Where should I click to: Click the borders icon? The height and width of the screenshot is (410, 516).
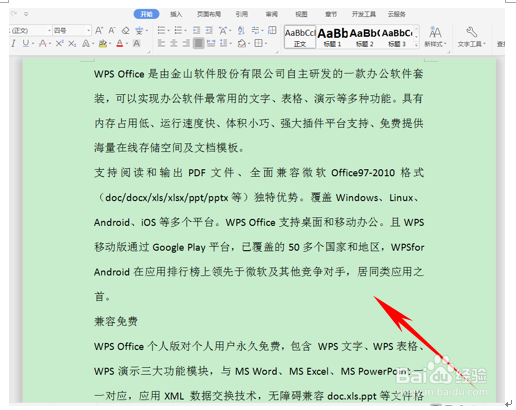click(x=258, y=43)
